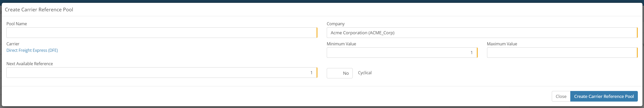Click into the empty Maximum Value field
This screenshot has width=644, height=108.
(562, 53)
